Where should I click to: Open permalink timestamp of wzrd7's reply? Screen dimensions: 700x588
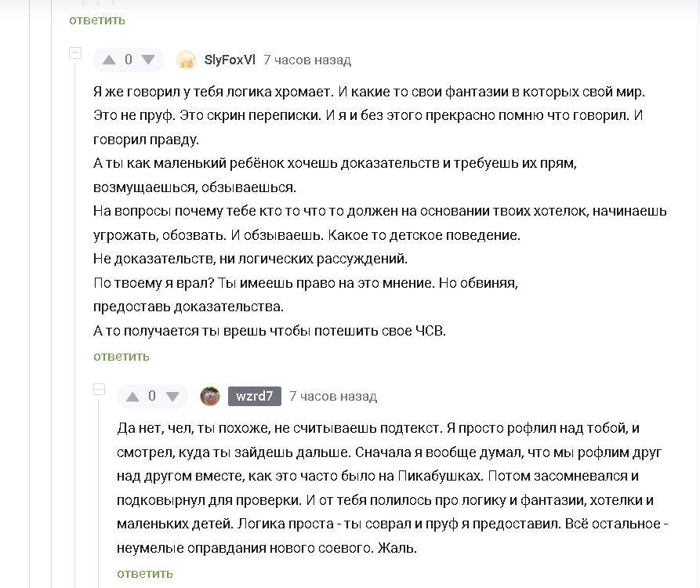click(x=333, y=397)
